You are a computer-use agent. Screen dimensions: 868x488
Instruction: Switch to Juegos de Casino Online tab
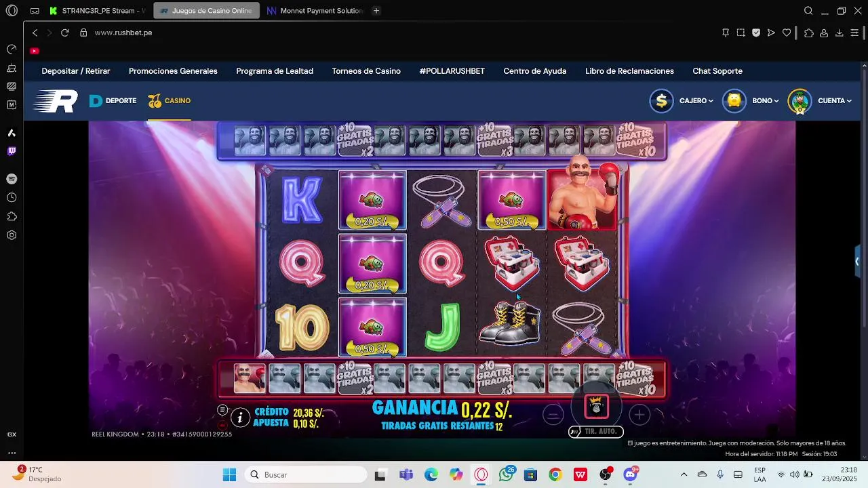(207, 11)
